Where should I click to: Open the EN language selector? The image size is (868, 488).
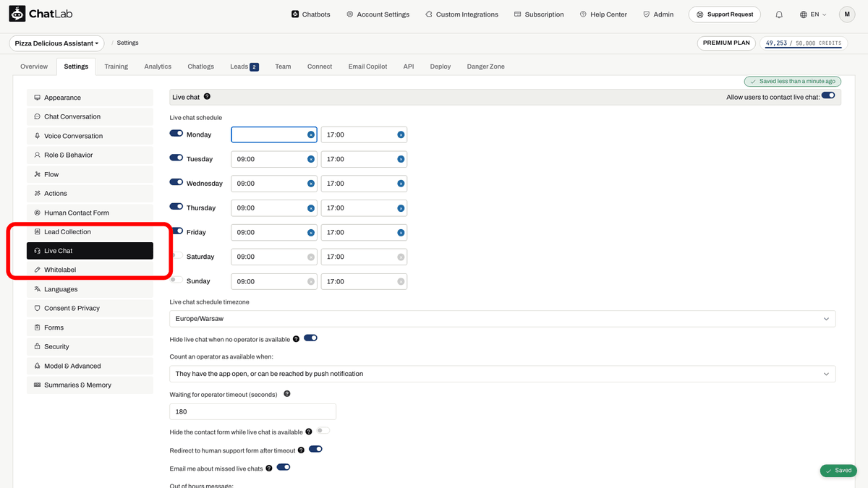click(x=813, y=14)
